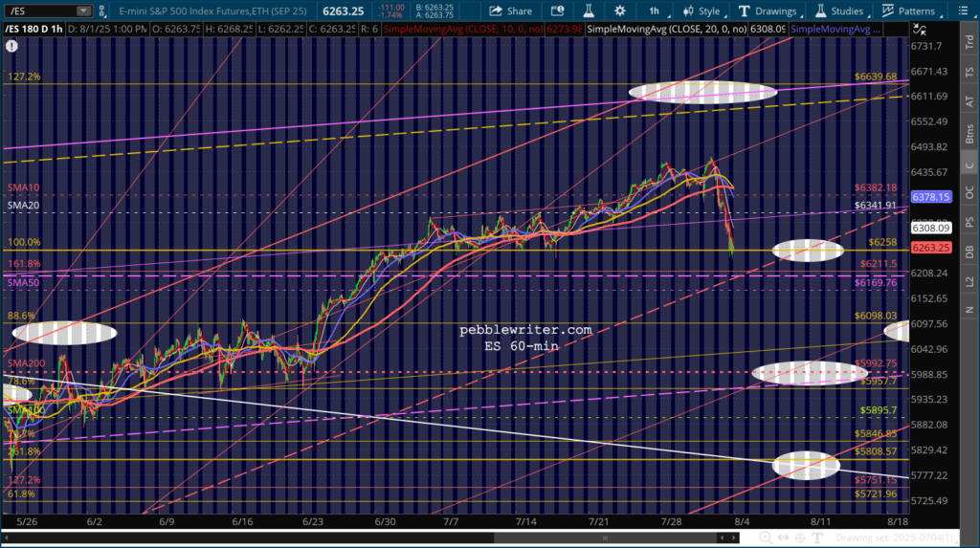The height and width of the screenshot is (548, 980).
Task: Click the $6098.03 level label
Action: click(876, 316)
